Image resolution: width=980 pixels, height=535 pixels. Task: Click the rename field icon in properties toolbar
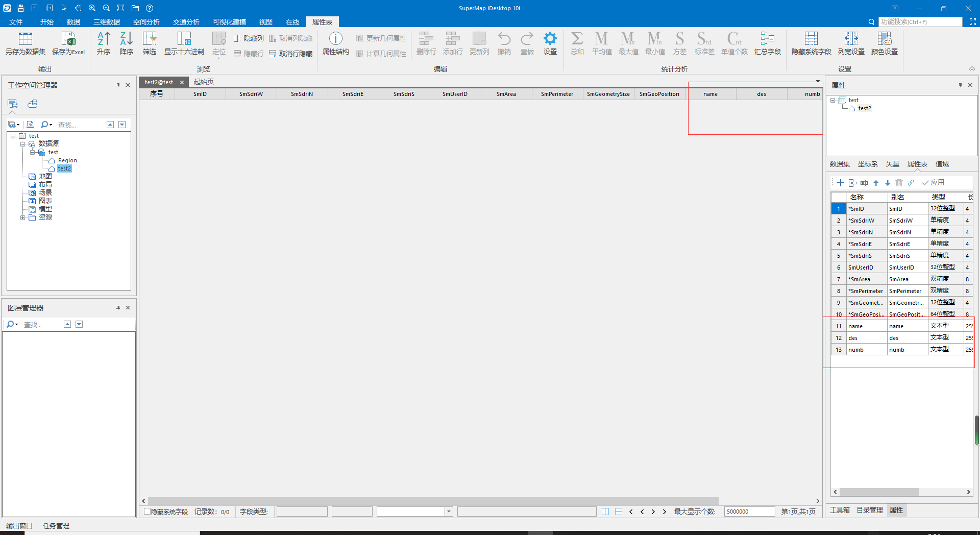(x=864, y=183)
